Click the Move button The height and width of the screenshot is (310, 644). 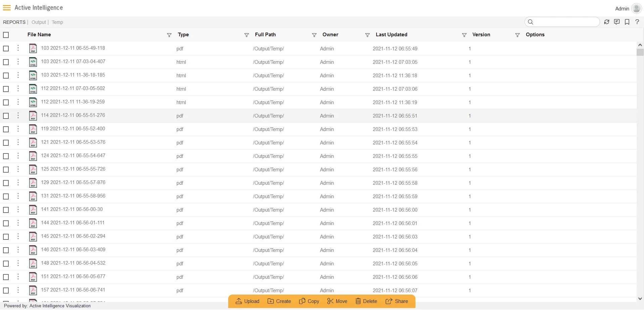pyautogui.click(x=337, y=301)
